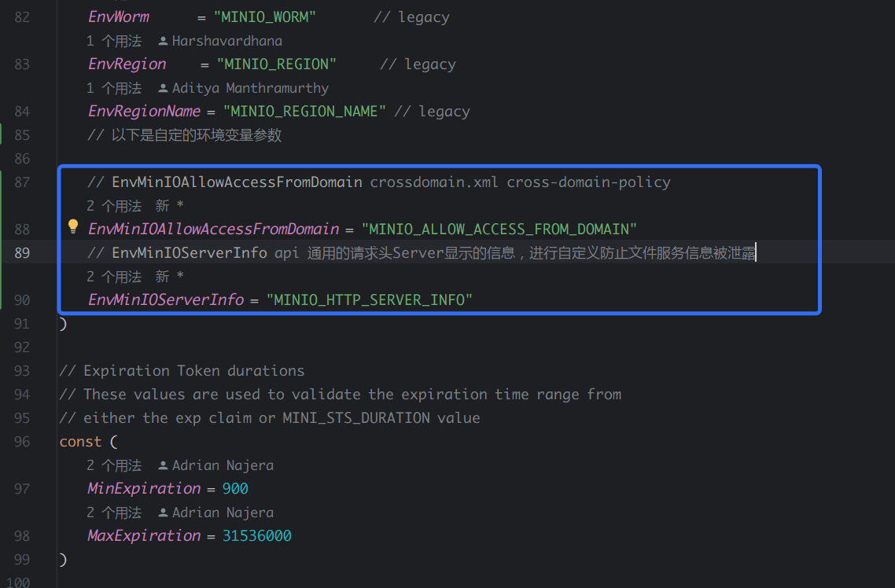Click the "MINIO_HTTP_SERVER_INFO" string
This screenshot has width=895, height=588.
click(370, 300)
